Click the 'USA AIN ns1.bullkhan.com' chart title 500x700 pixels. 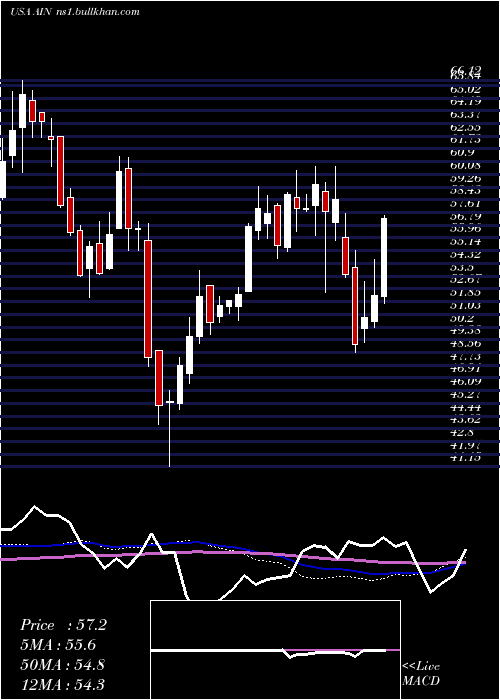point(75,12)
